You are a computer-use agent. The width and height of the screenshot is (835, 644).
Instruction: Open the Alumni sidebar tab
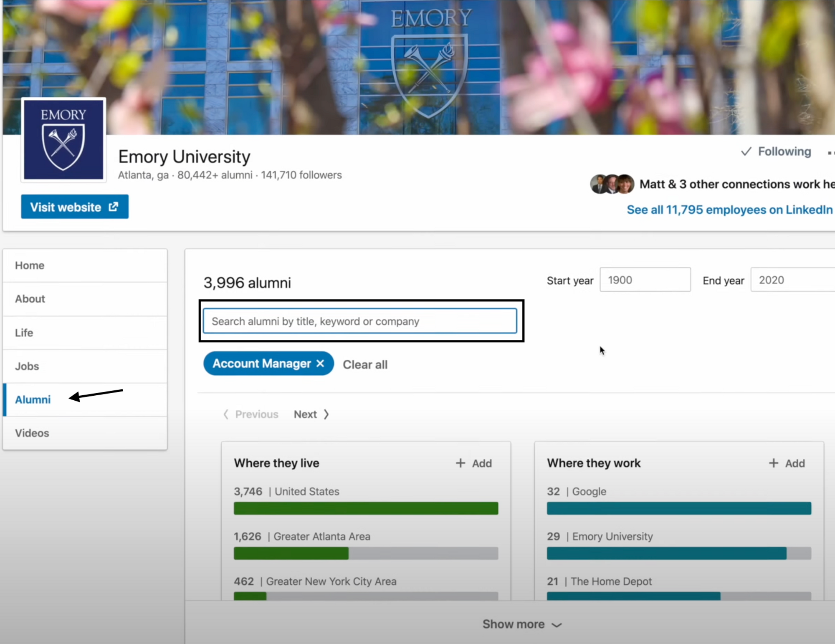click(x=33, y=399)
